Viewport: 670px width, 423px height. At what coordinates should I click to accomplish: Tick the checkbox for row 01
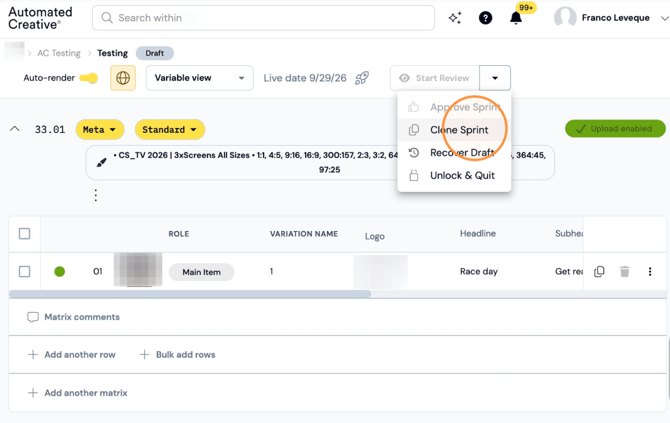coord(24,271)
